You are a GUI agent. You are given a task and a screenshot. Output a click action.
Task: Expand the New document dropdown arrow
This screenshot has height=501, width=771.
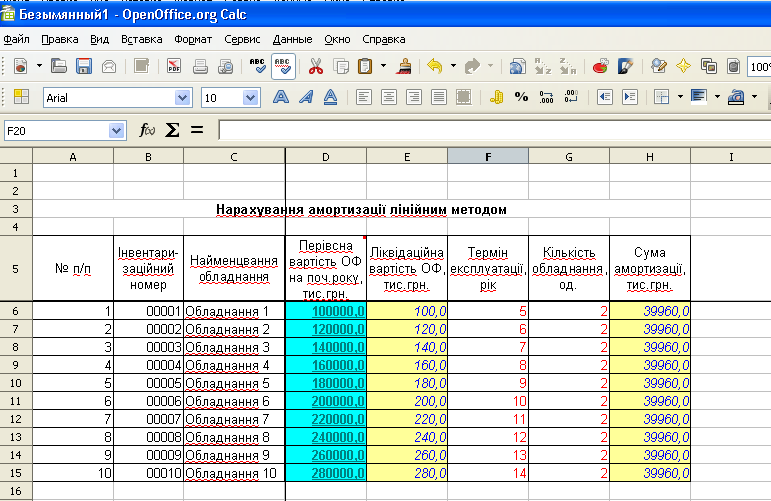(x=39, y=66)
